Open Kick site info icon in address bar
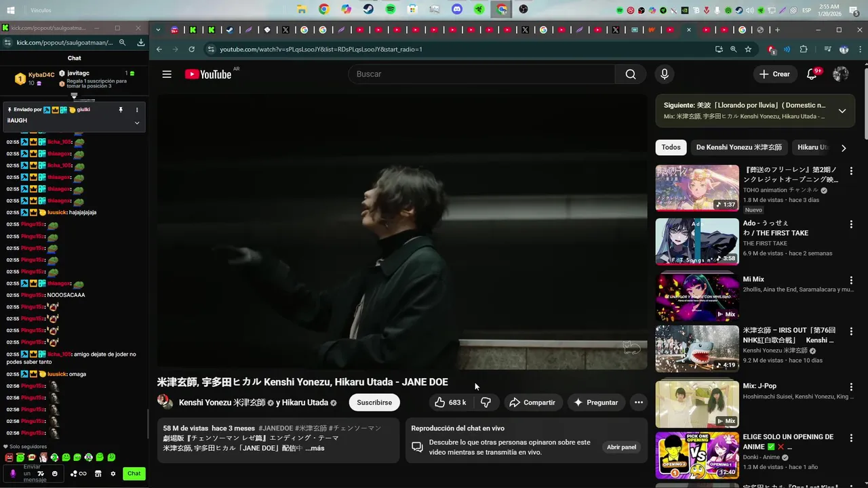The image size is (868, 488). (x=7, y=43)
